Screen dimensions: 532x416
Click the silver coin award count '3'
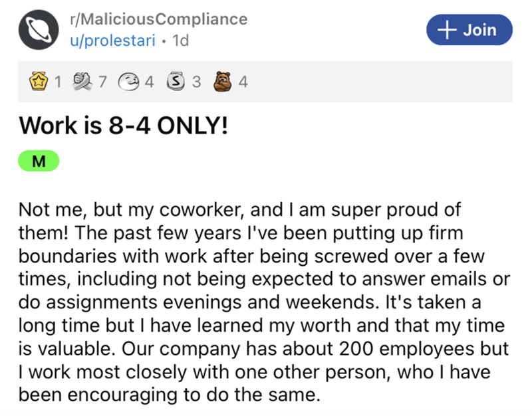(x=196, y=82)
